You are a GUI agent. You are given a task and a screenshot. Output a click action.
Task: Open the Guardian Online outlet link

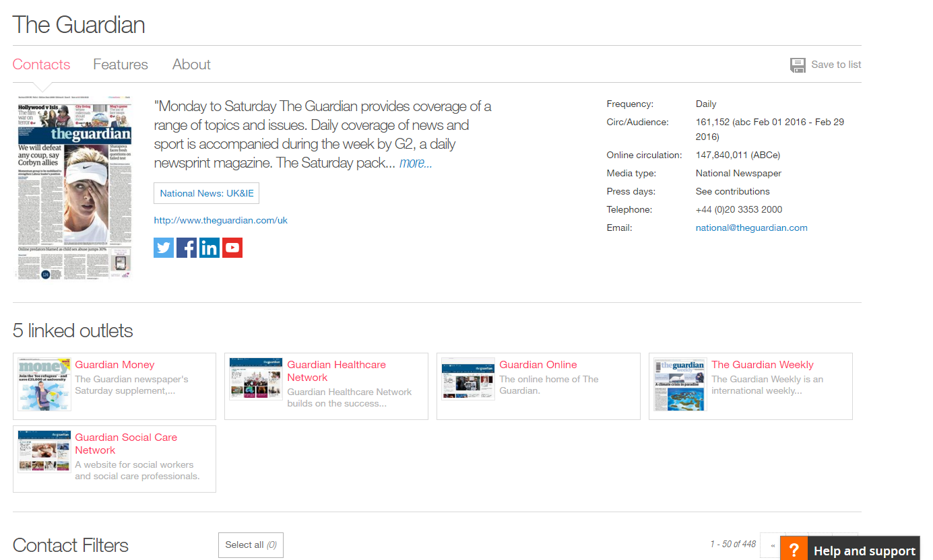coord(538,365)
